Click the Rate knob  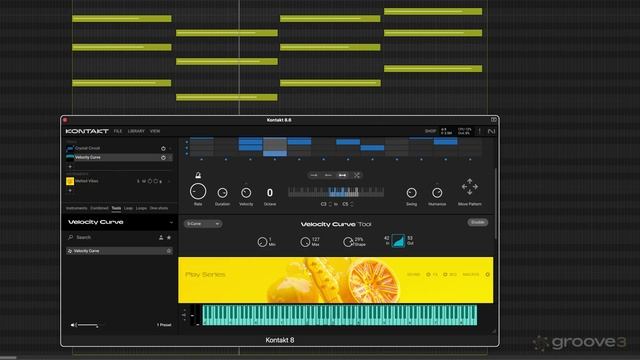pos(198,191)
